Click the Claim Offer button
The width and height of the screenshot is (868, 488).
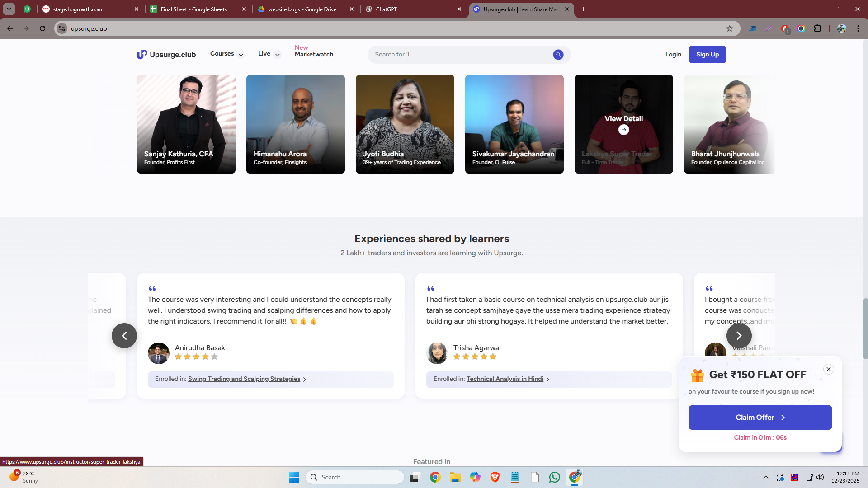(759, 418)
